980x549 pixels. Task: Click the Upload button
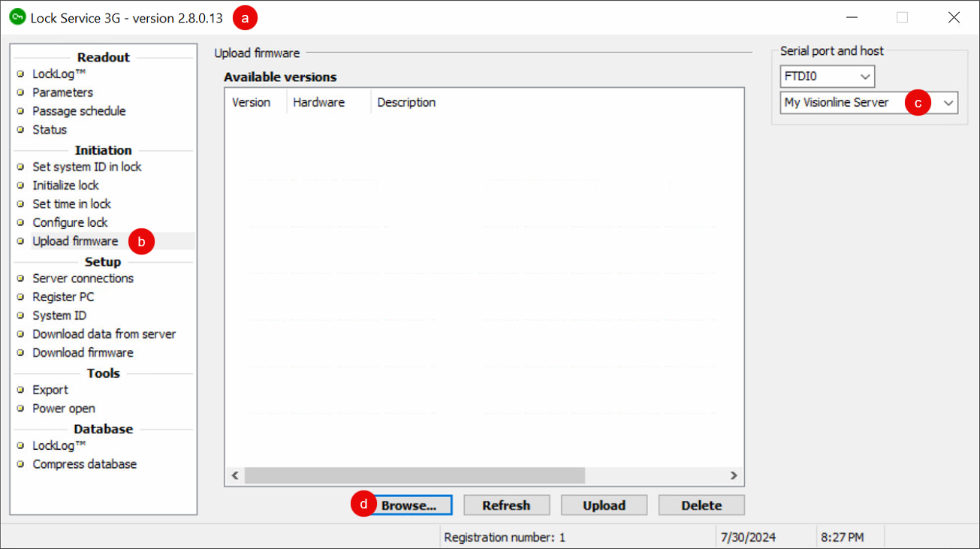pyautogui.click(x=604, y=505)
